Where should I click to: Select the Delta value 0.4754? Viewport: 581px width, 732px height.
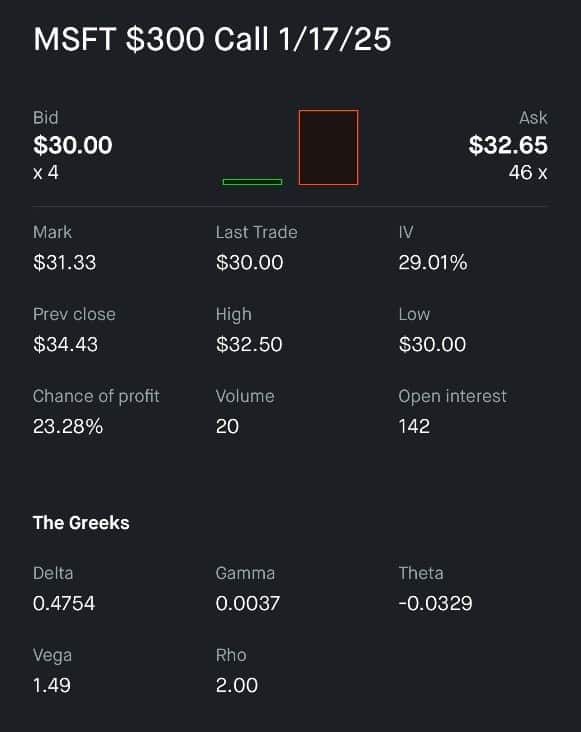point(64,603)
